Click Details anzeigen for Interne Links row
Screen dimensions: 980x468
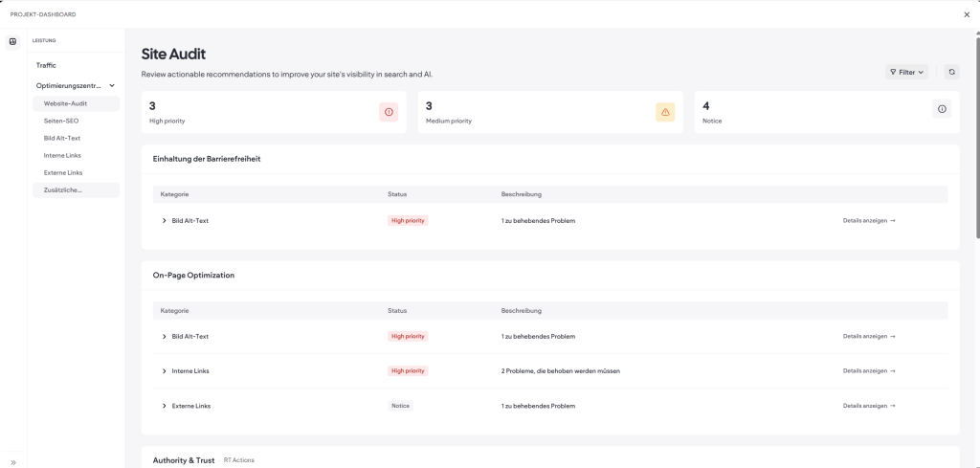coord(869,370)
